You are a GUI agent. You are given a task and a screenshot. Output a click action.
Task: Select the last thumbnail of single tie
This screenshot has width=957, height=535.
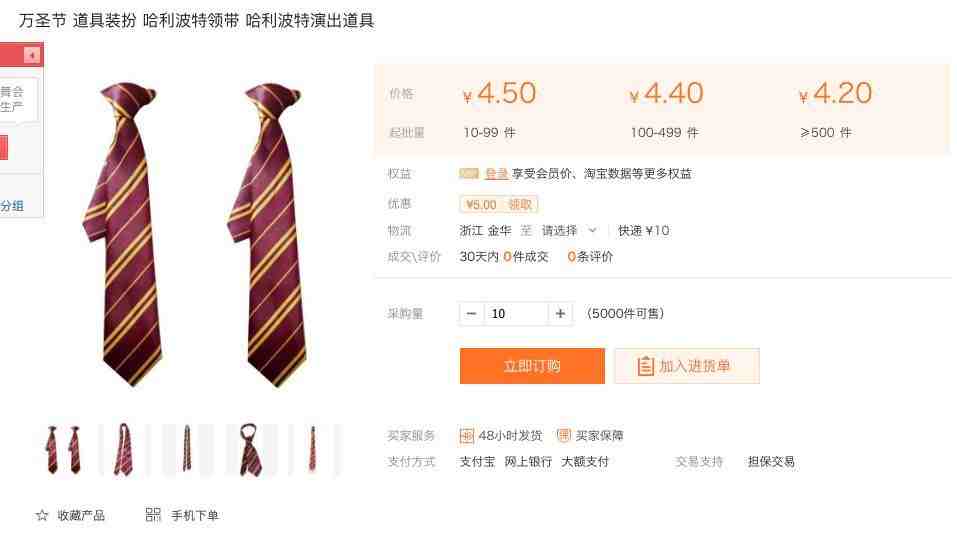313,450
